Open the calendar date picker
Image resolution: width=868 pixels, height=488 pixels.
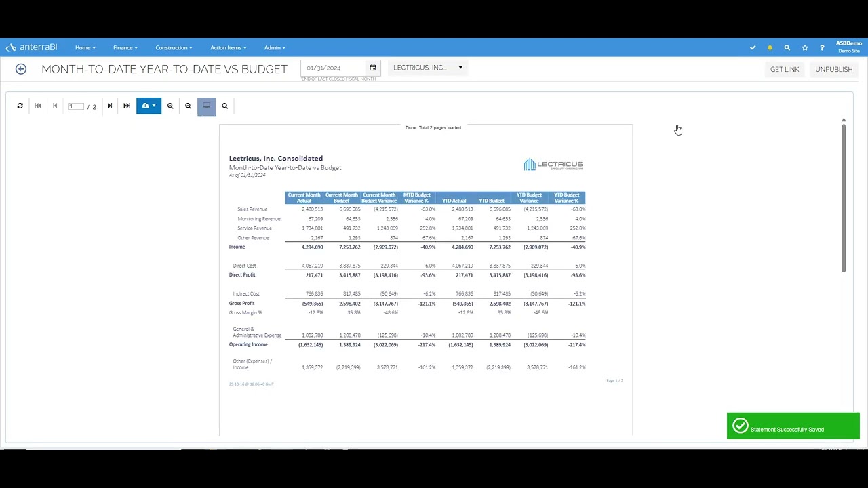(372, 68)
